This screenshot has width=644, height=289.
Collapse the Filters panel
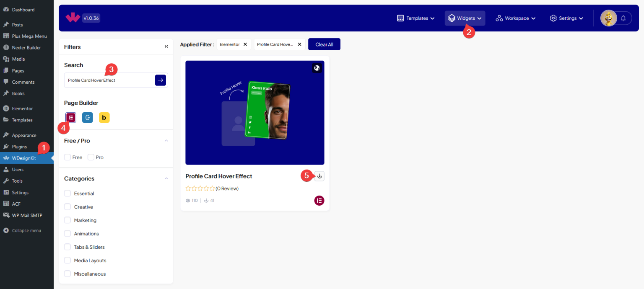coord(166,46)
